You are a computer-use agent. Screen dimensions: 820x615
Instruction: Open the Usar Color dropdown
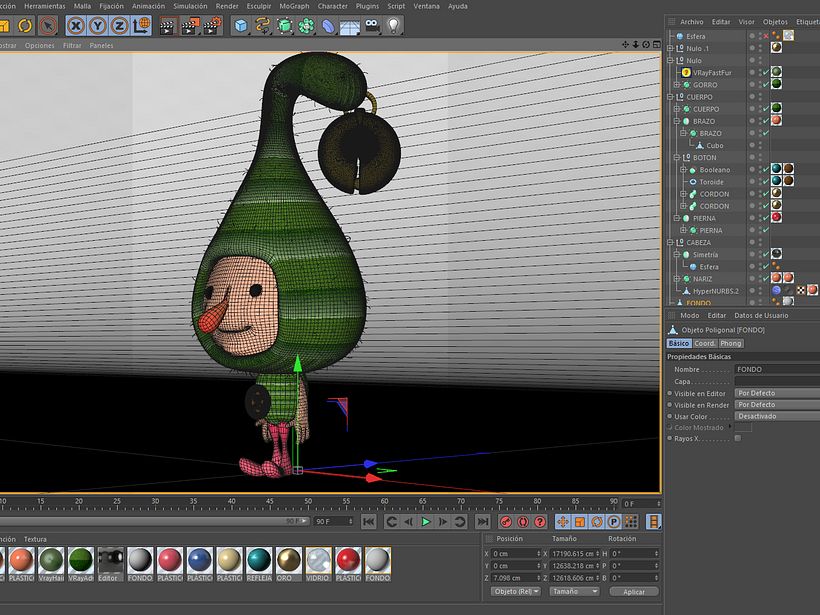tap(777, 416)
